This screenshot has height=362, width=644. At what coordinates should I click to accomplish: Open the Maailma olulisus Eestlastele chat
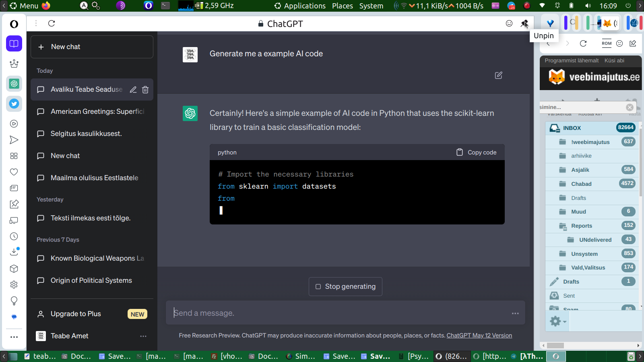[x=92, y=178]
